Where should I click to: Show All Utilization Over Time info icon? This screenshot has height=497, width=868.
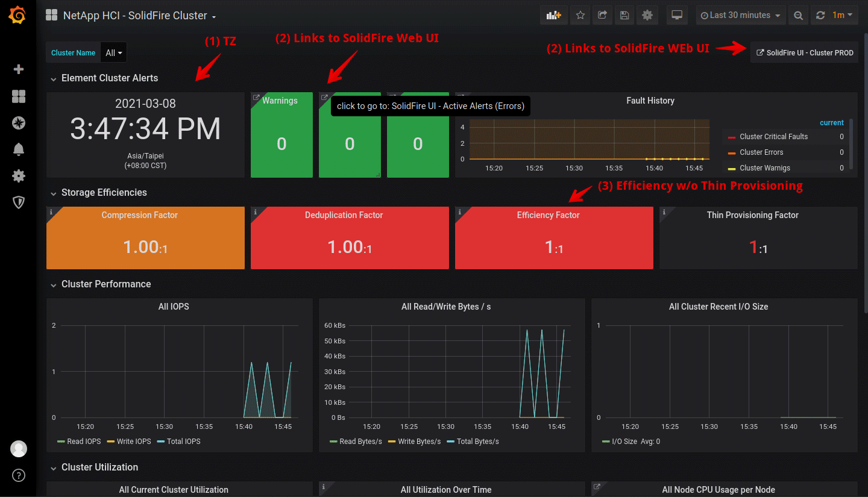click(324, 487)
